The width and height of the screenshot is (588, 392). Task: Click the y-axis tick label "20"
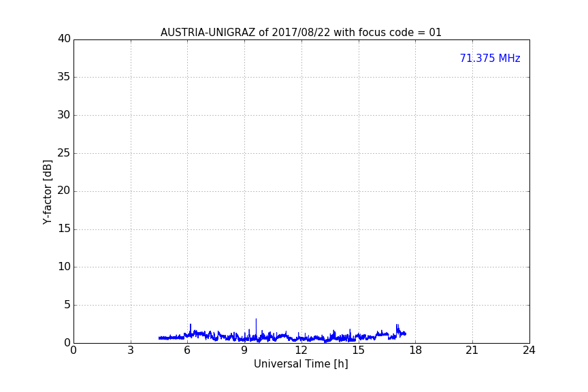click(64, 191)
